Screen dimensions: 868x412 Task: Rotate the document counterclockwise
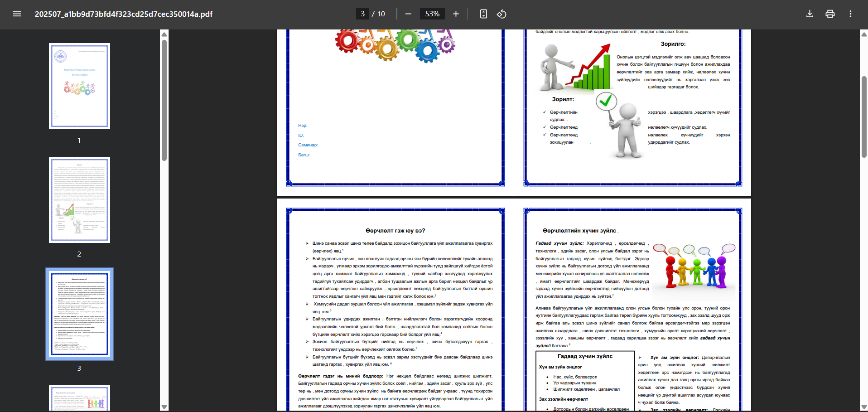tap(502, 14)
